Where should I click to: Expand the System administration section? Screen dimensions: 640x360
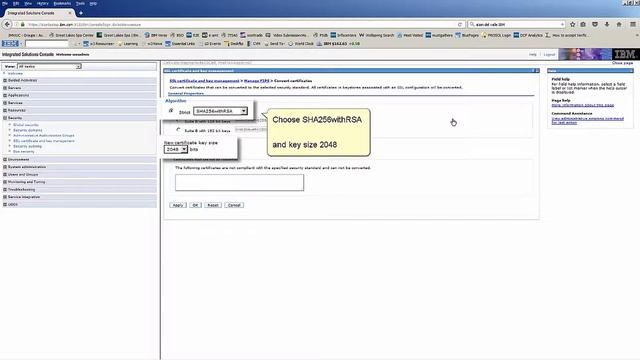5,167
